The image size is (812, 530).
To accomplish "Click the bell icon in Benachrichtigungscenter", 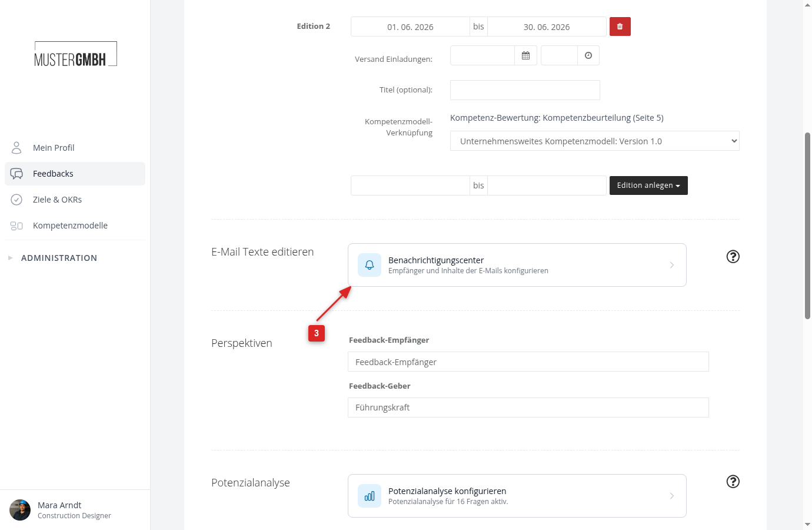I will (370, 265).
